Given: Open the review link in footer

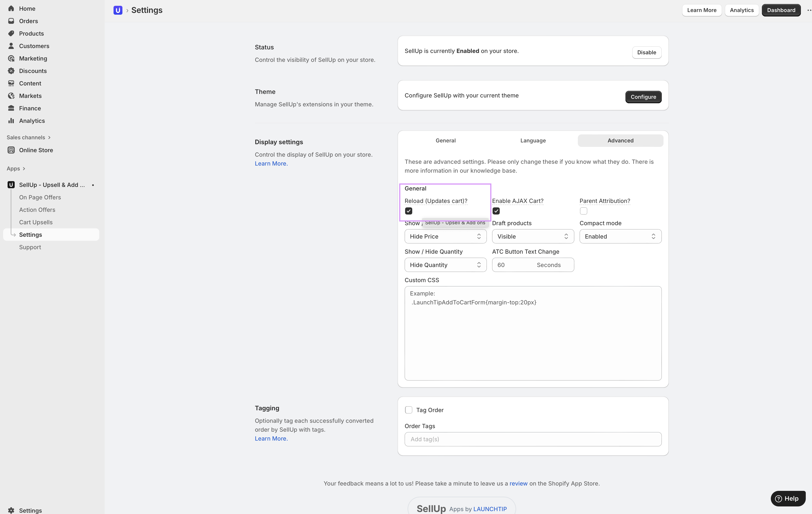Looking at the screenshot, I should [x=518, y=483].
